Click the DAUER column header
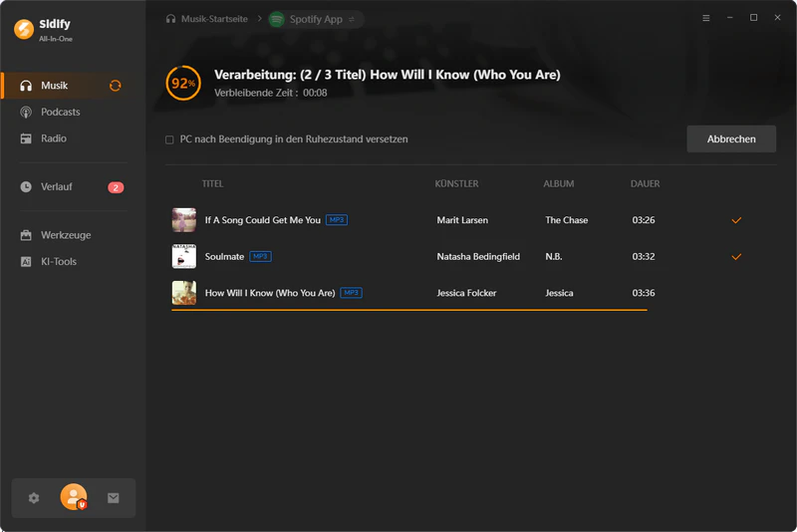Screen dimensions: 797x532 click(645, 183)
